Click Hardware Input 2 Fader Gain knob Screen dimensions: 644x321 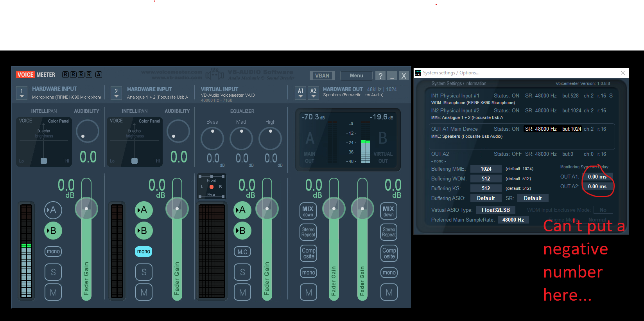pyautogui.click(x=177, y=209)
